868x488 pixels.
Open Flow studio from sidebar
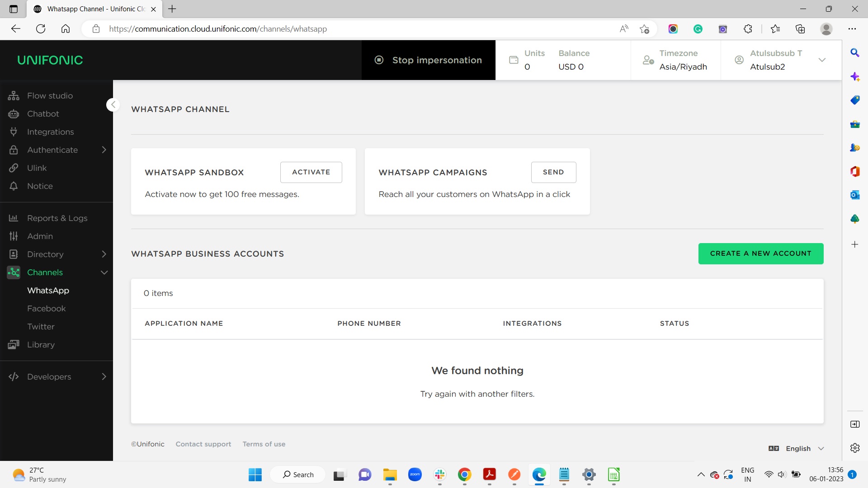tap(50, 96)
